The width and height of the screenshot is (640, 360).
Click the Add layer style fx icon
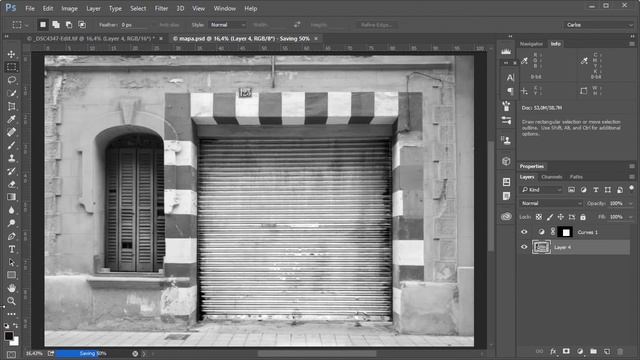tap(553, 351)
